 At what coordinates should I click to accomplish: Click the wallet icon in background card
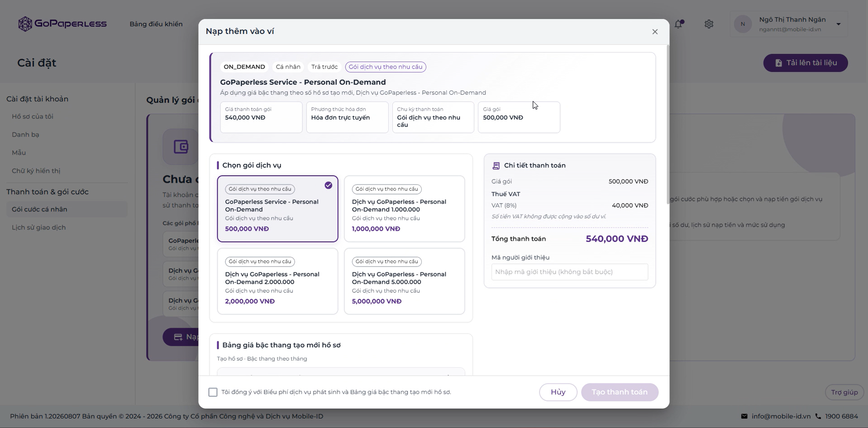(181, 147)
